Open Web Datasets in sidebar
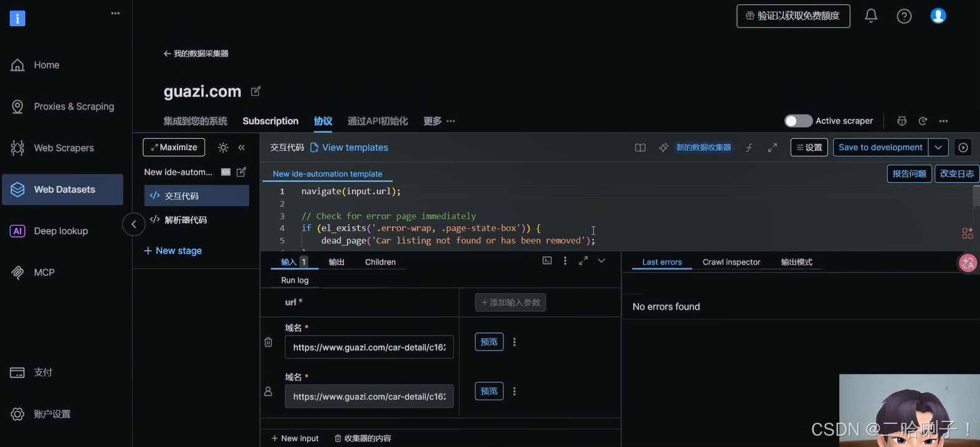 pyautogui.click(x=62, y=189)
